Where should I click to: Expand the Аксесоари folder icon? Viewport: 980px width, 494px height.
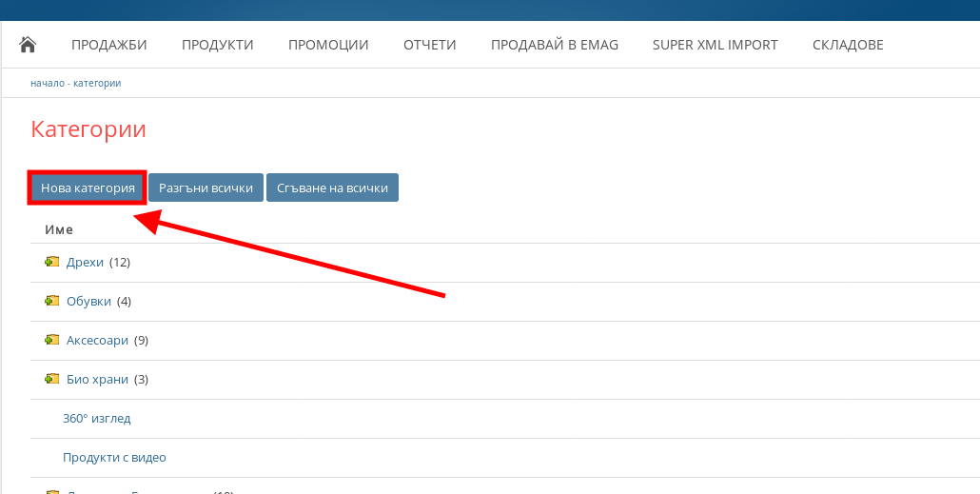pos(52,340)
